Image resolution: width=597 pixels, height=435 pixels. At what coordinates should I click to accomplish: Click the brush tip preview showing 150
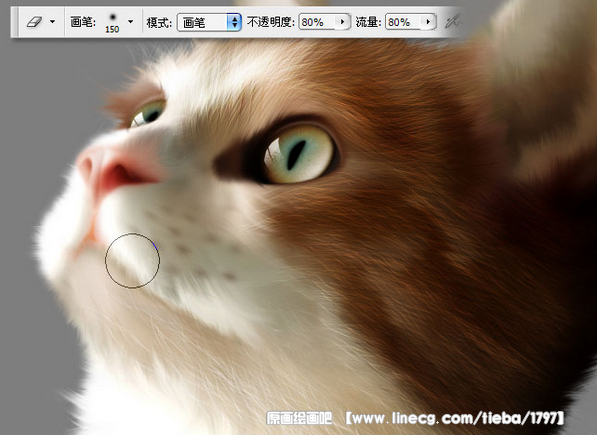click(112, 23)
